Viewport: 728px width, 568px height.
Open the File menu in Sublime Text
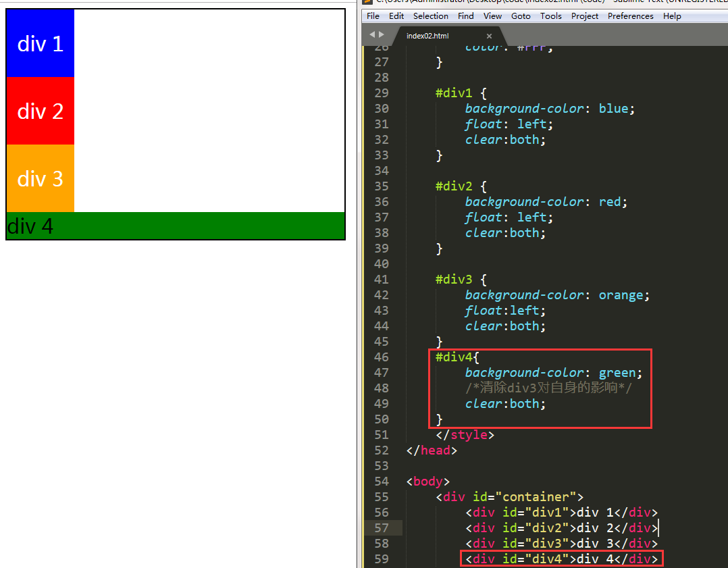coord(373,16)
